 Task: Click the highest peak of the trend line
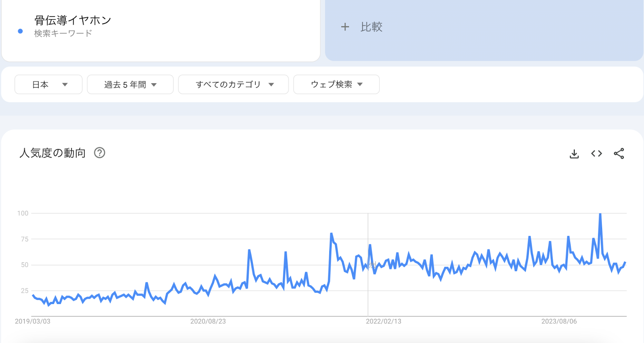pos(600,214)
